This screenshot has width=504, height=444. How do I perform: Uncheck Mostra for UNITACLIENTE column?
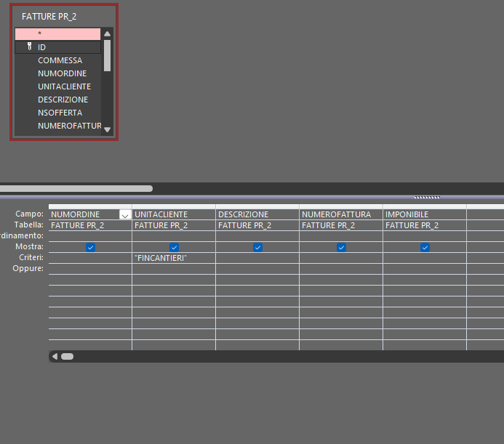pyautogui.click(x=174, y=247)
